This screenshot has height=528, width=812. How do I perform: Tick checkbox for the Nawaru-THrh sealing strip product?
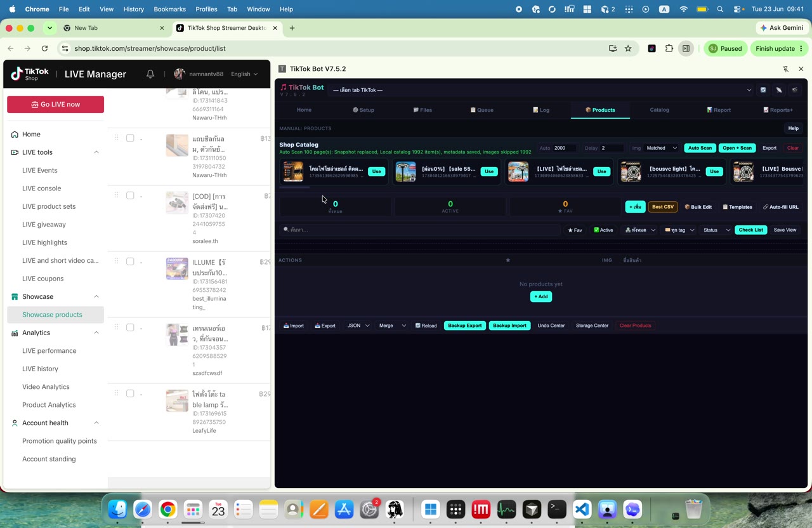pos(130,138)
